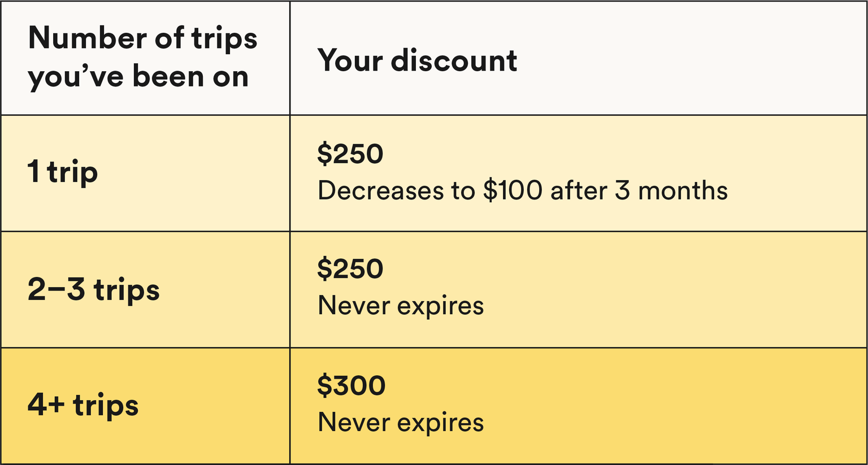
Task: Click the word "expires" in the 4+ trips row
Action: pyautogui.click(x=441, y=423)
